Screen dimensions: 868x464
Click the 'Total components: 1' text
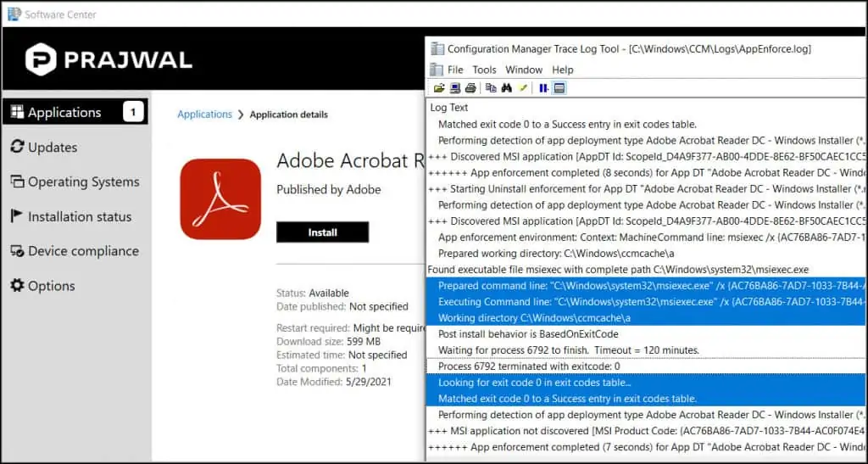click(321, 368)
